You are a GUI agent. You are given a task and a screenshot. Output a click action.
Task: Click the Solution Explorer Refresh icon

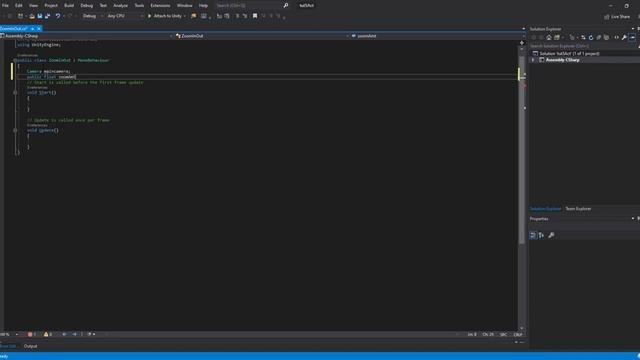[591, 38]
